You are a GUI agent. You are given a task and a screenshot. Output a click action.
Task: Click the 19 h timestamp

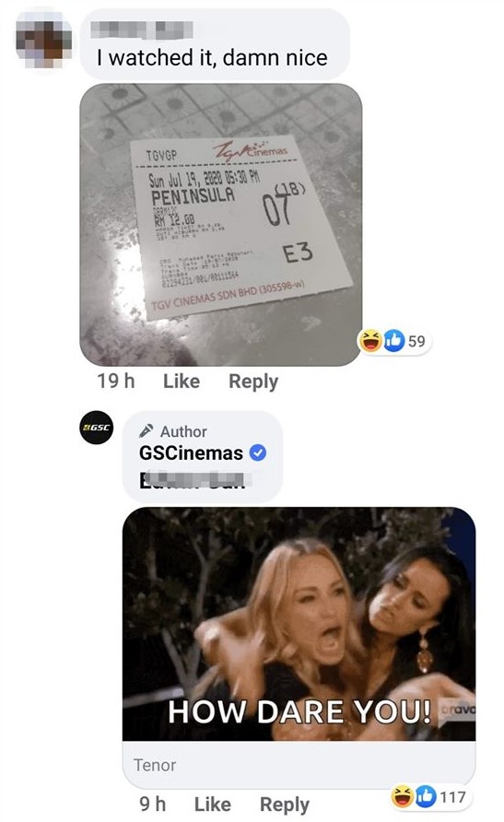tap(116, 381)
